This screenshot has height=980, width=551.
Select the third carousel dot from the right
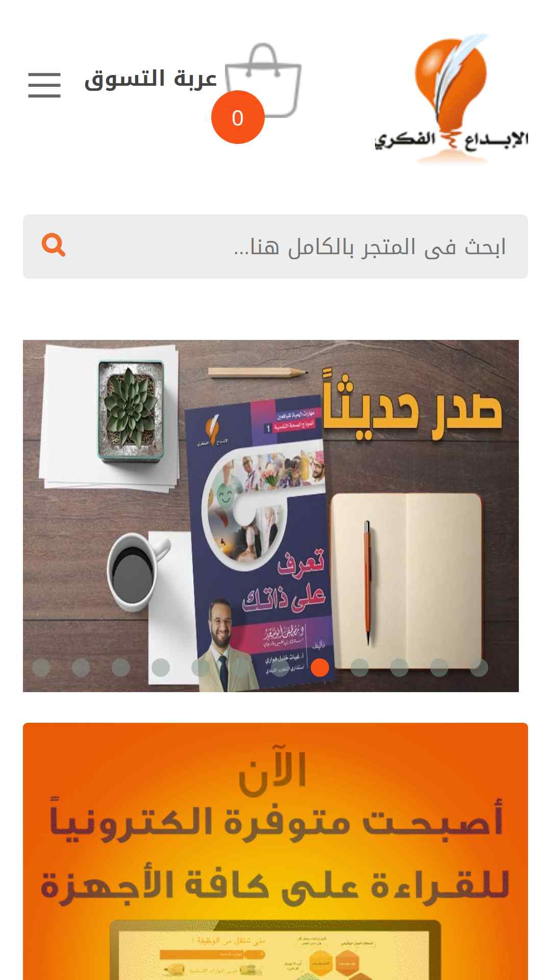399,668
